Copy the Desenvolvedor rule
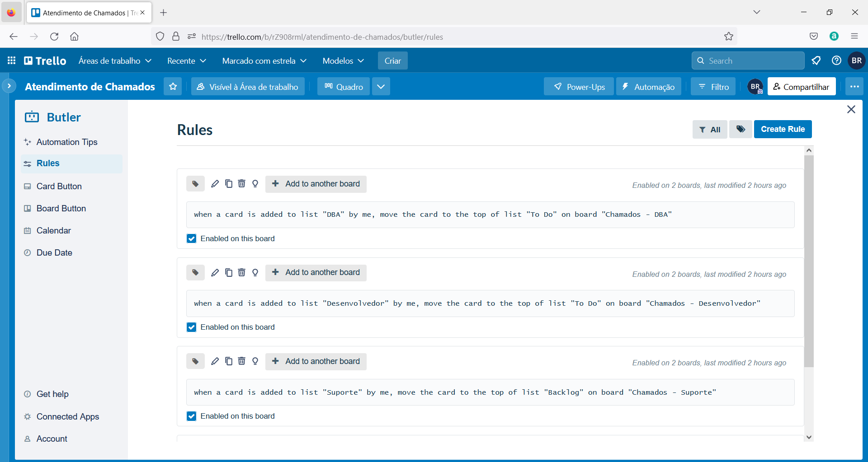Image resolution: width=868 pixels, height=462 pixels. [x=229, y=272]
